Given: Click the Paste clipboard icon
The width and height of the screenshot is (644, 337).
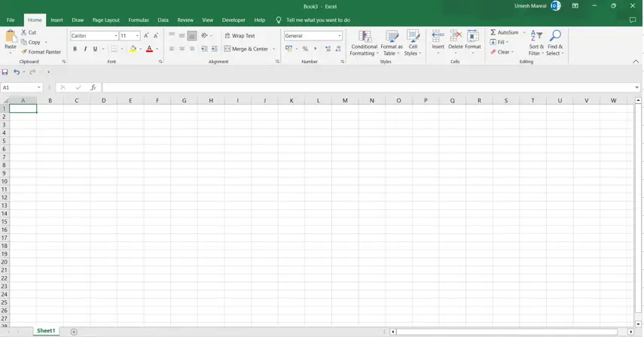Looking at the screenshot, I should pyautogui.click(x=11, y=37).
